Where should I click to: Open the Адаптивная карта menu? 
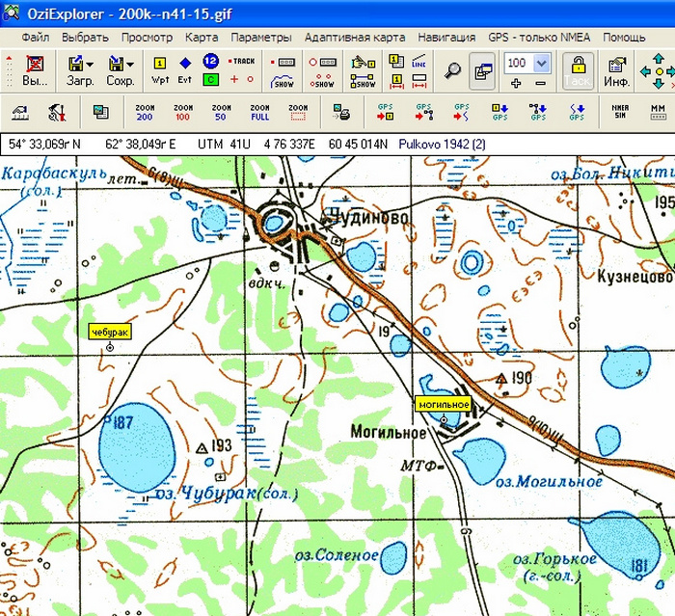355,38
